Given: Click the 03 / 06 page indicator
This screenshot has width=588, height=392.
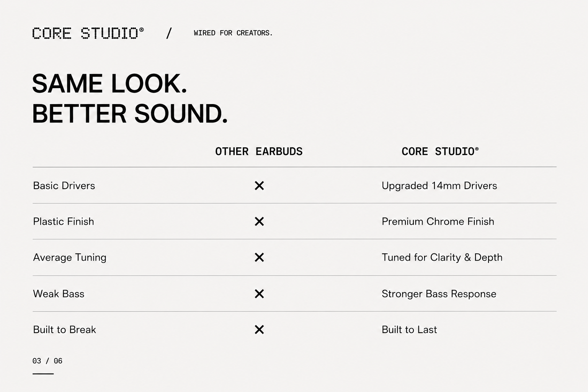Looking at the screenshot, I should [47, 361].
